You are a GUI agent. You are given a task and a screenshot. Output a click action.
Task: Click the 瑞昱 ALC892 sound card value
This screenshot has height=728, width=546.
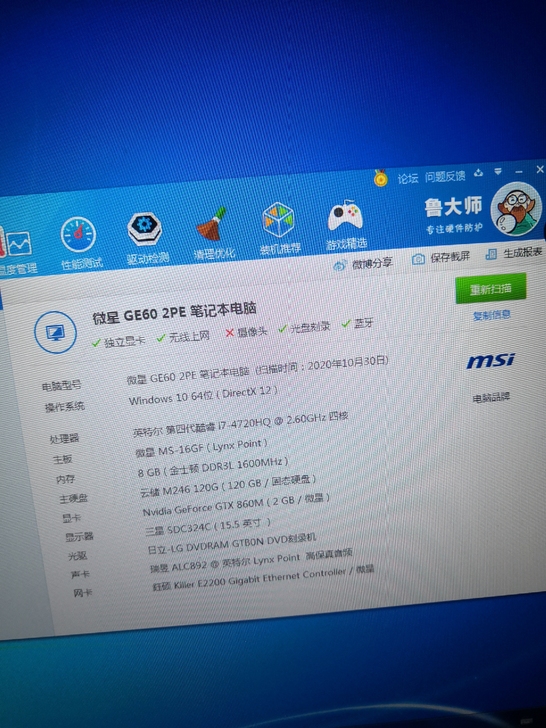tap(251, 561)
